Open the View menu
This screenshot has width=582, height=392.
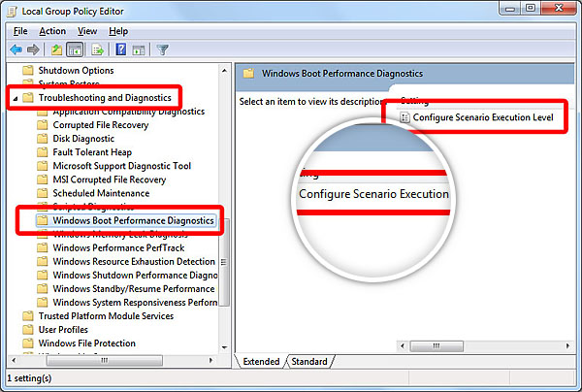(87, 31)
